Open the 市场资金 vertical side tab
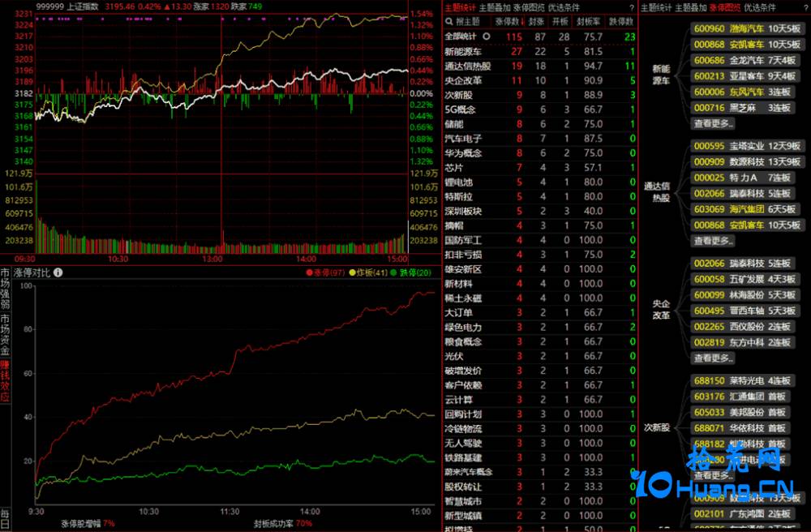The width and height of the screenshot is (811, 532). point(5,335)
